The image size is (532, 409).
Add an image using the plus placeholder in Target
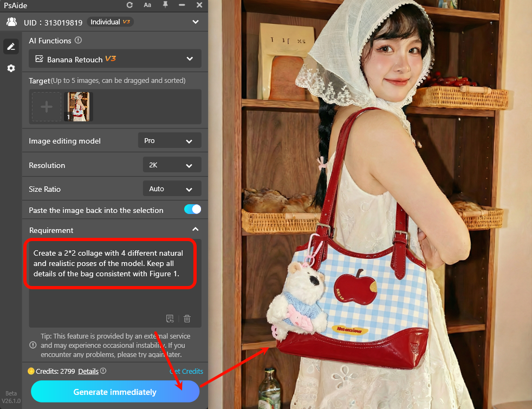[47, 106]
